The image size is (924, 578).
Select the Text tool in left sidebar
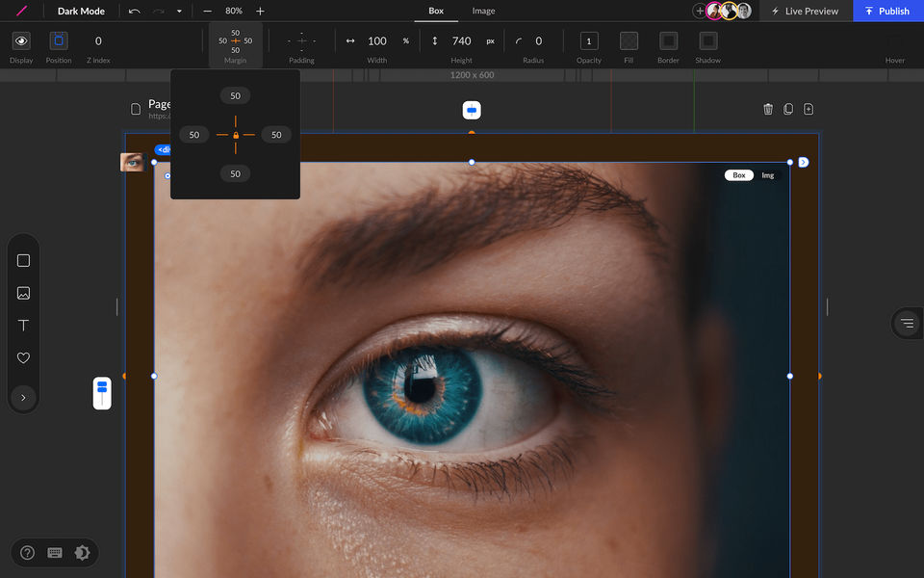(x=23, y=326)
